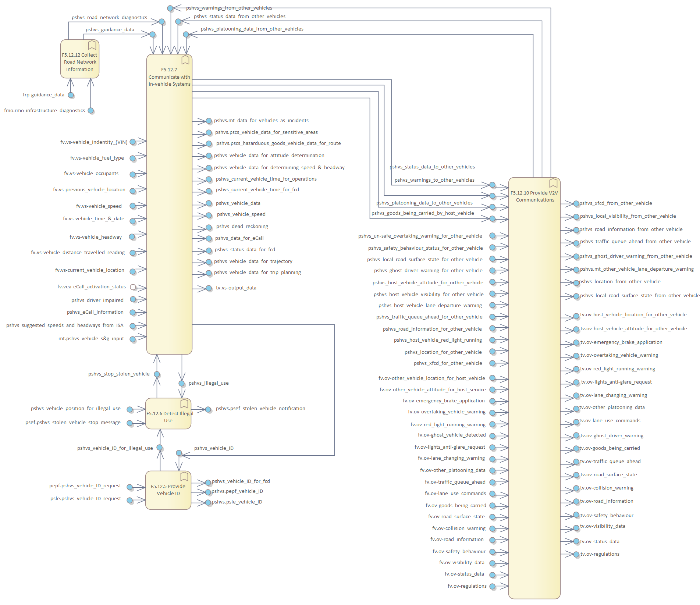Select the white fv.vea-eCall_activation_status port circle
The width and height of the screenshot is (700, 605).
pyautogui.click(x=133, y=287)
